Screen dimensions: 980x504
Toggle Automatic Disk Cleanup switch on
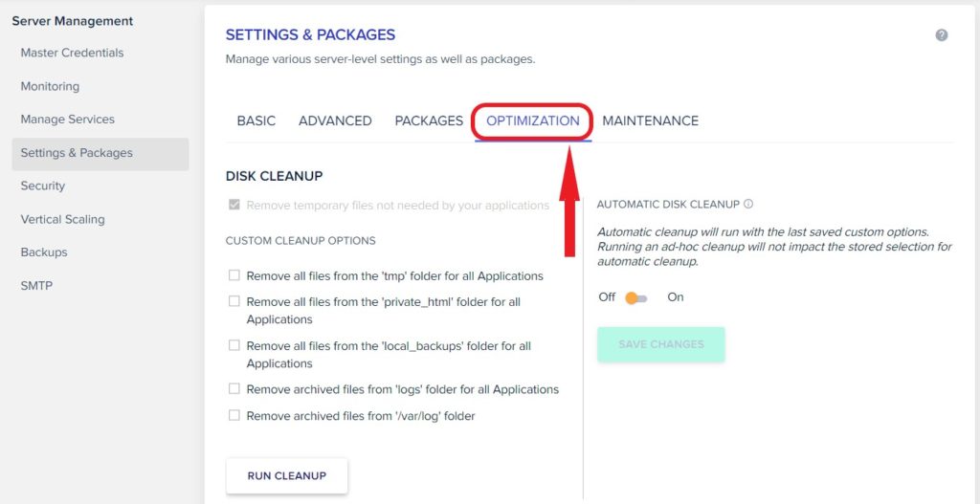tap(636, 297)
